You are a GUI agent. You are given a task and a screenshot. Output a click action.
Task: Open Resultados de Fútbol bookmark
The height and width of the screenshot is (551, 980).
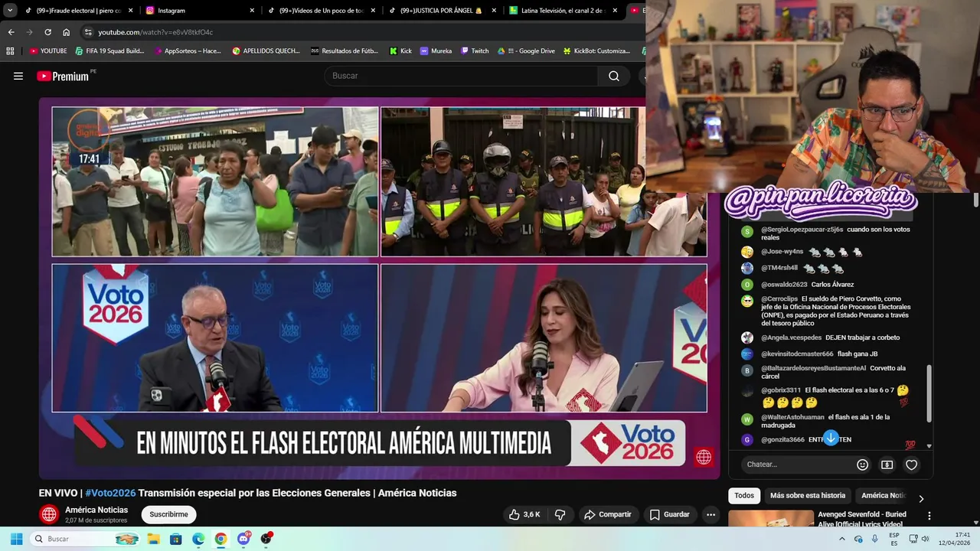(345, 51)
